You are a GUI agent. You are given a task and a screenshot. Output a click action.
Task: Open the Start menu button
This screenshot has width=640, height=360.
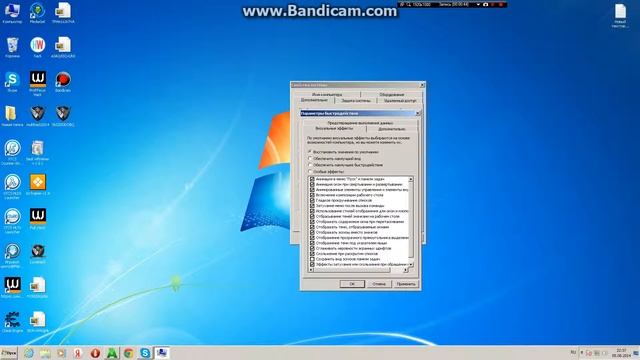click(x=9, y=353)
